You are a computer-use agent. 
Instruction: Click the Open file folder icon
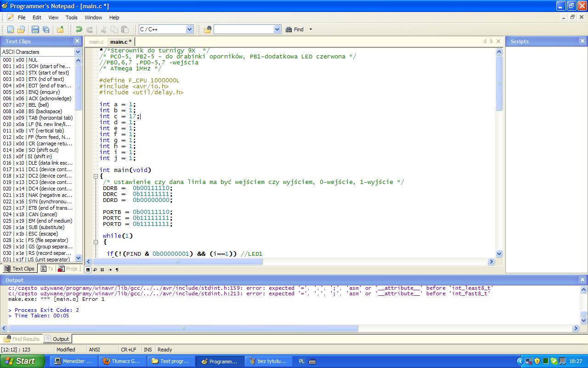click(x=21, y=29)
